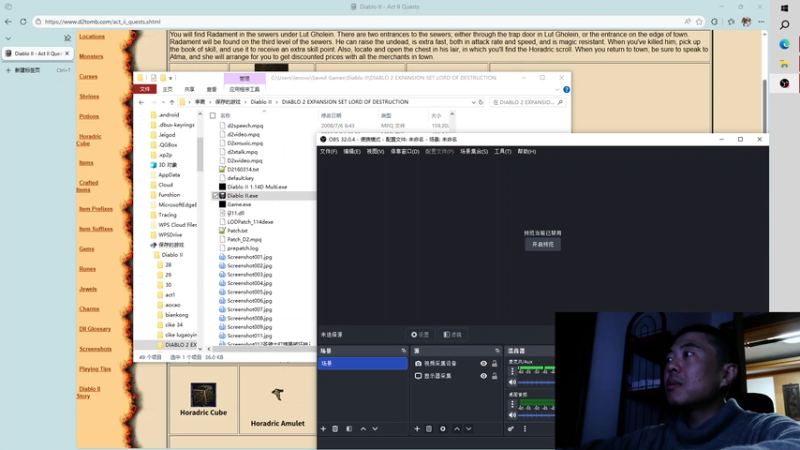Undock the OBS Scenes panel
The image size is (800, 450).
tap(404, 351)
